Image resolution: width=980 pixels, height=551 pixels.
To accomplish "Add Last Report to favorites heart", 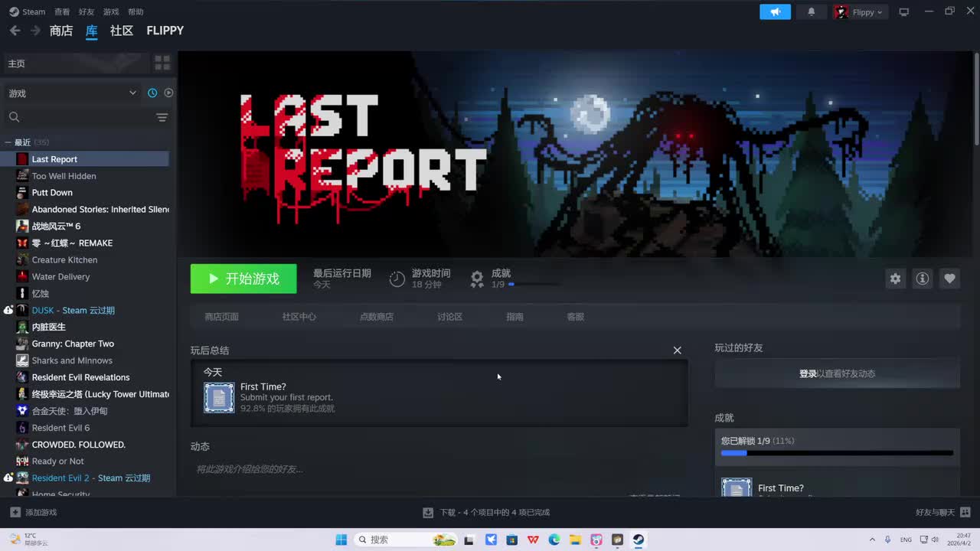I will 949,279.
